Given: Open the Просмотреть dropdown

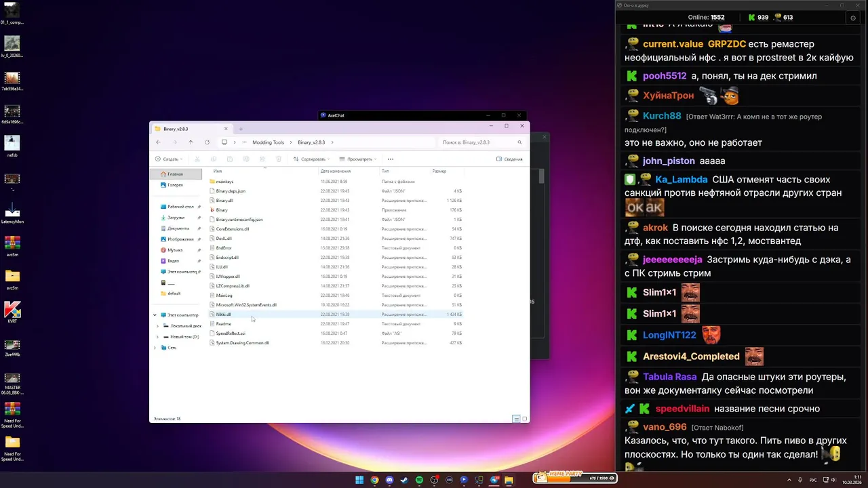Looking at the screenshot, I should click(359, 159).
